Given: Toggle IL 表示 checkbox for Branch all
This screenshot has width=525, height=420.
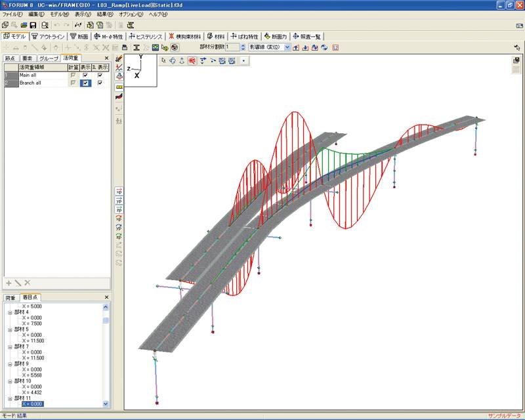Looking at the screenshot, I should click(x=100, y=83).
